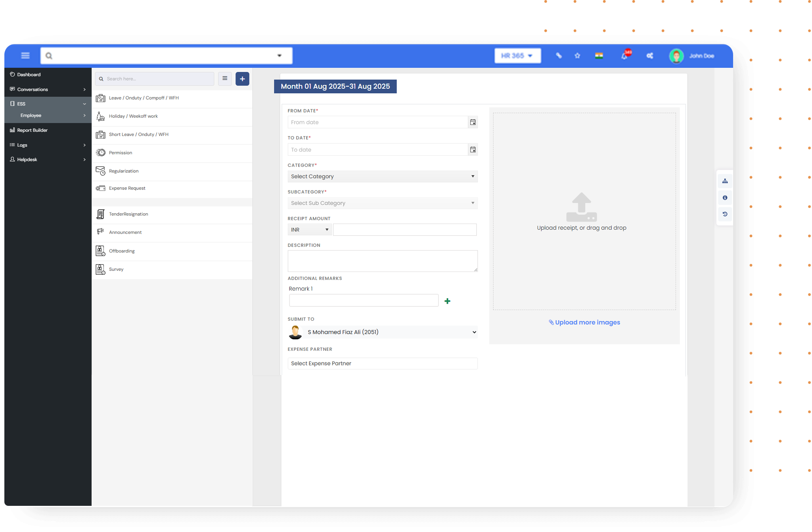The image size is (812, 532).
Task: Open history via the clock-arrow icon
Action: (725, 214)
